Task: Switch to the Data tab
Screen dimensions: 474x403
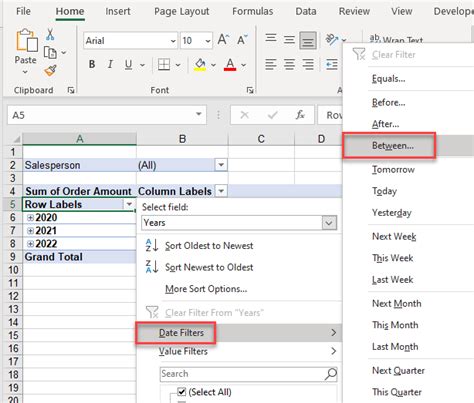Action: (306, 11)
